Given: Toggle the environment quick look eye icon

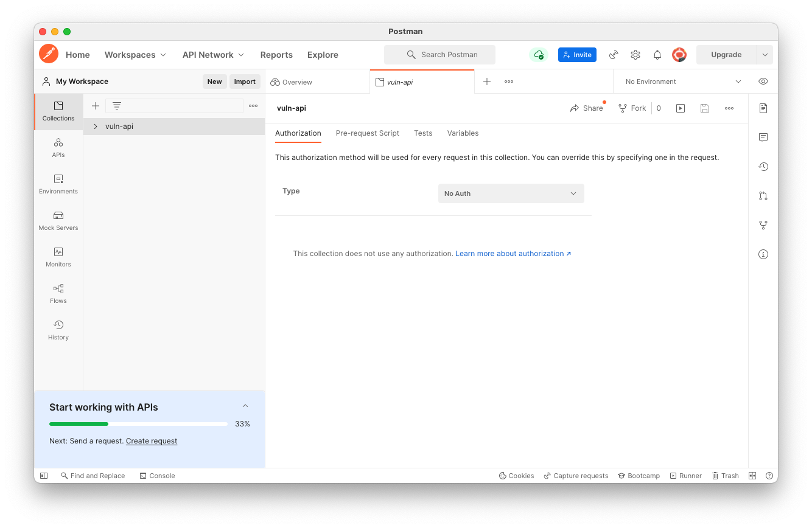Looking at the screenshot, I should tap(763, 82).
